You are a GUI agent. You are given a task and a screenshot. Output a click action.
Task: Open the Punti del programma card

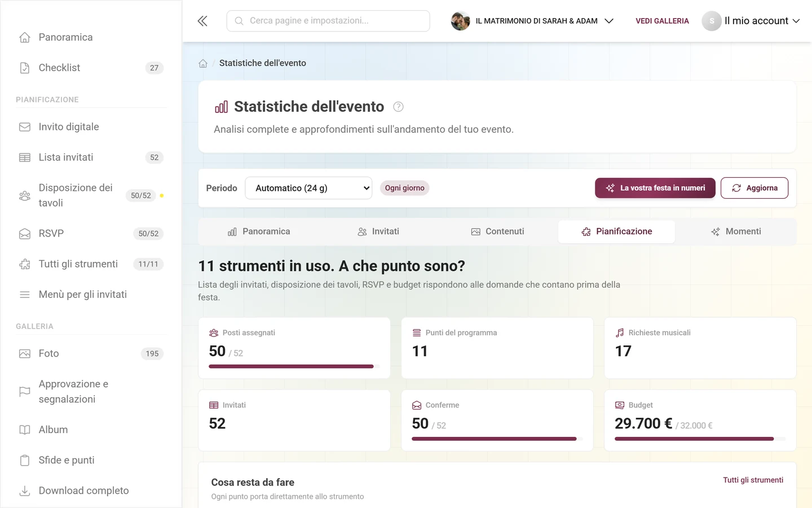coord(497,348)
